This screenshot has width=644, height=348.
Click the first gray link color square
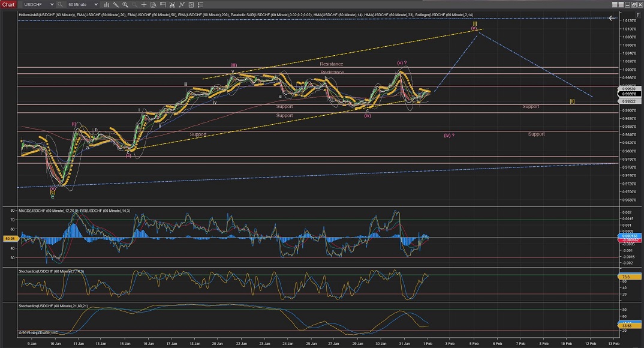point(615,4)
